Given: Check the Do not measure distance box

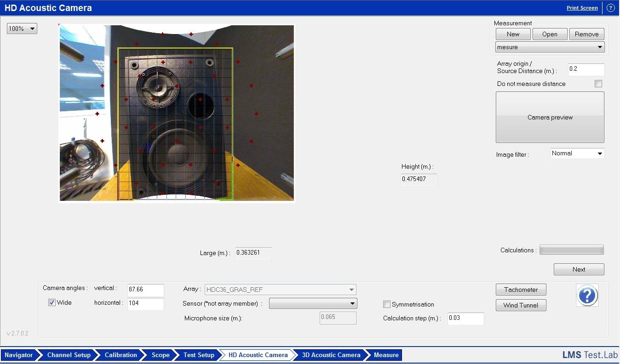Looking at the screenshot, I should (598, 84).
